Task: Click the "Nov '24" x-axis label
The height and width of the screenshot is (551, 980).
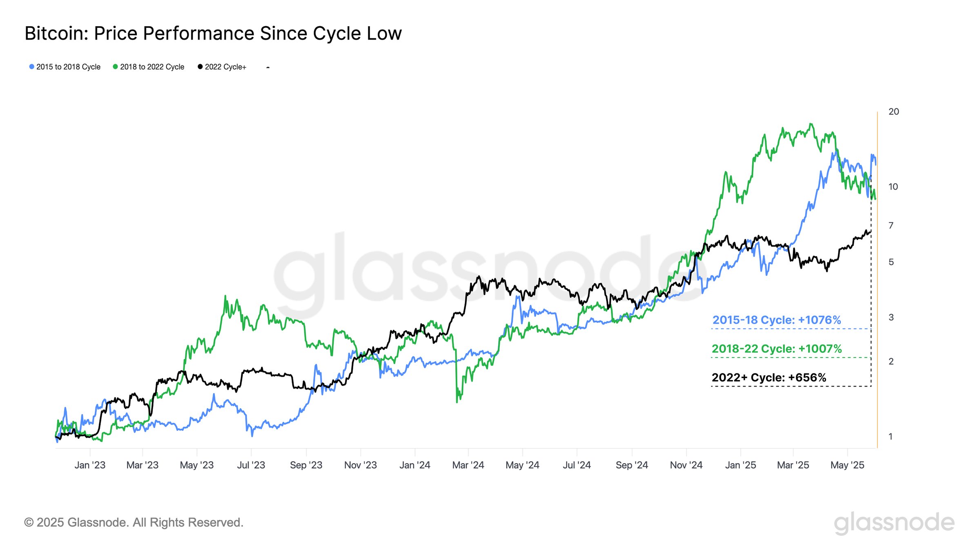Action: tap(686, 465)
